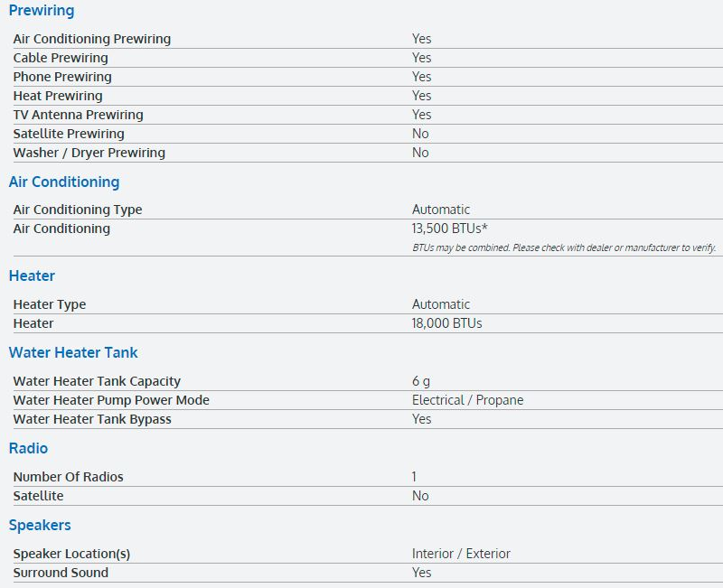Select the Interior / Exterior speaker value

[x=461, y=554]
